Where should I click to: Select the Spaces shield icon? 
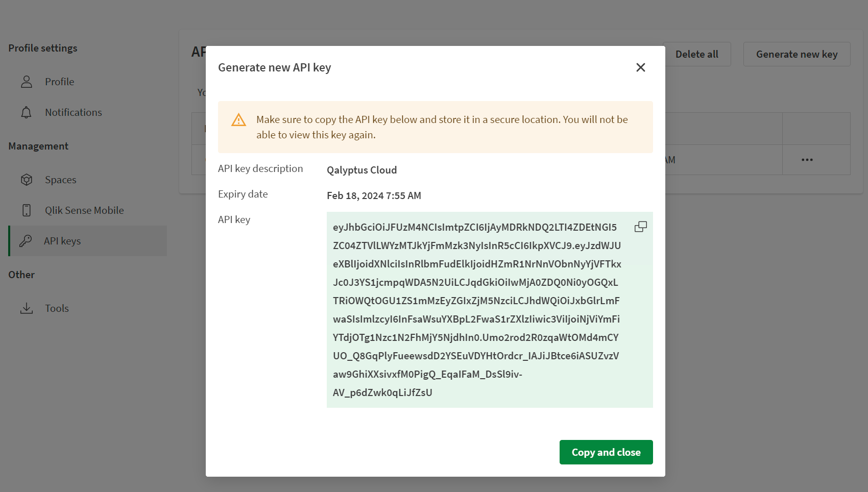tap(27, 179)
